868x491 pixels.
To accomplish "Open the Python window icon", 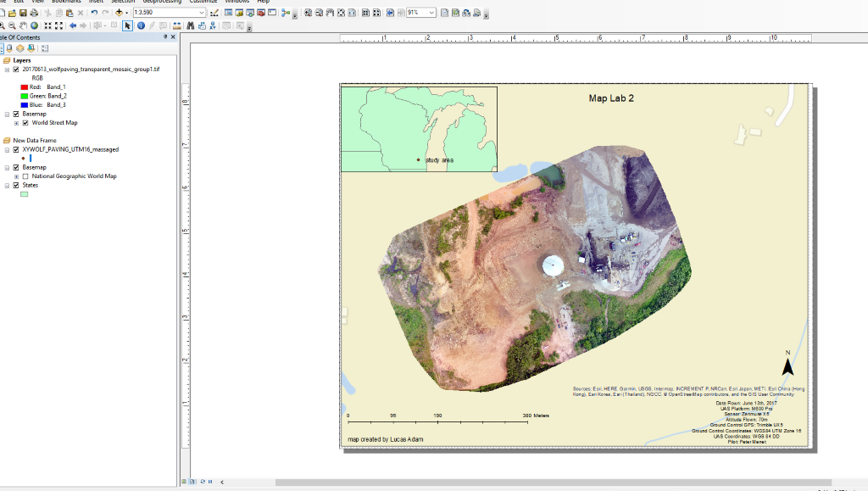I will point(272,13).
